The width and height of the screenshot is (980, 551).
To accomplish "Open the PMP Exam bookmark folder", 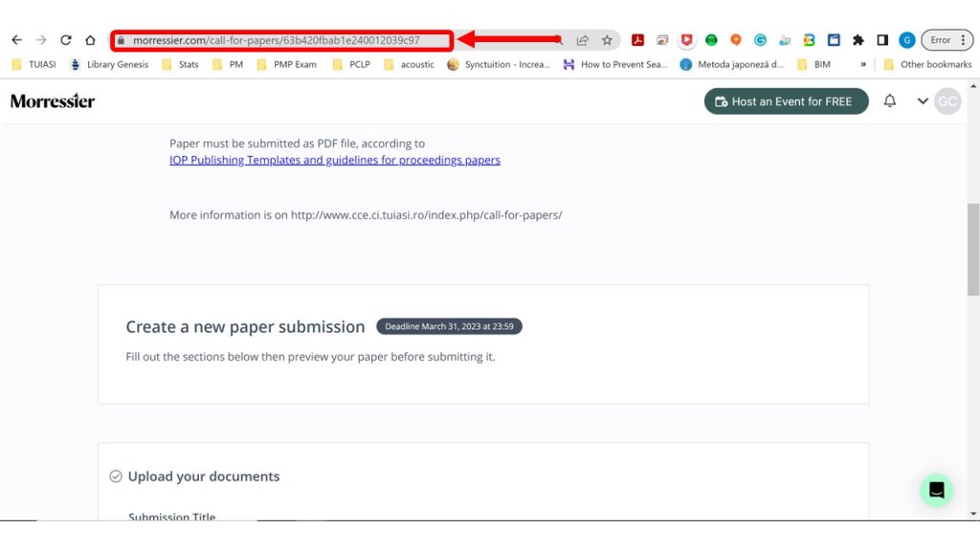I will pyautogui.click(x=287, y=64).
